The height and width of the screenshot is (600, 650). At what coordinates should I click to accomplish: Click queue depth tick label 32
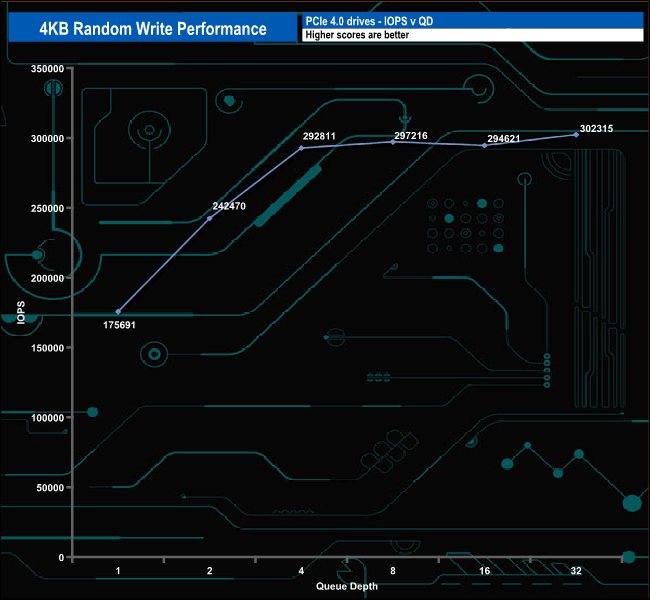click(x=576, y=571)
